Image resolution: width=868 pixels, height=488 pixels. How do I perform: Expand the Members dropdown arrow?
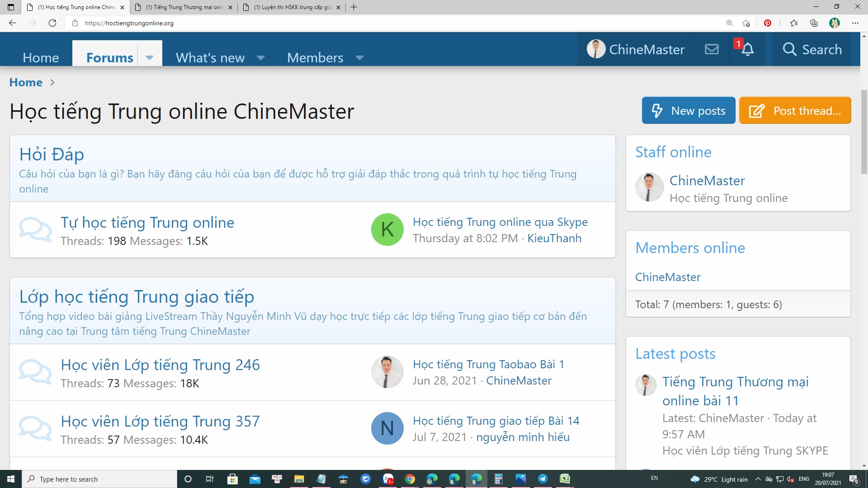359,58
